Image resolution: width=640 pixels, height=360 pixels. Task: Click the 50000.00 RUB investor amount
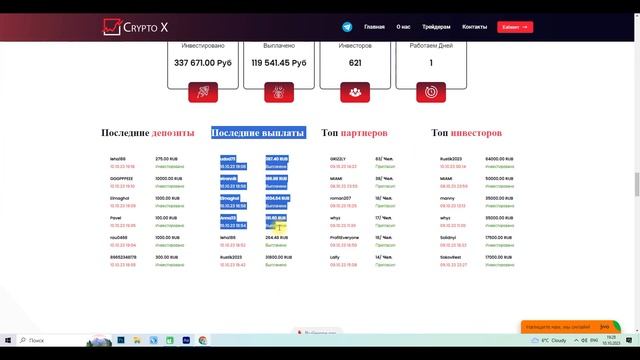pos(499,178)
